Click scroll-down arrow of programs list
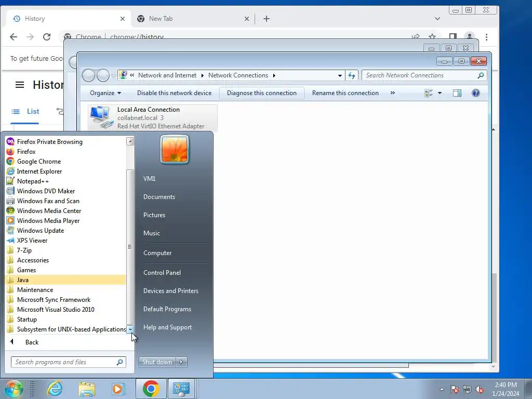Image resolution: width=532 pixels, height=399 pixels. click(130, 329)
